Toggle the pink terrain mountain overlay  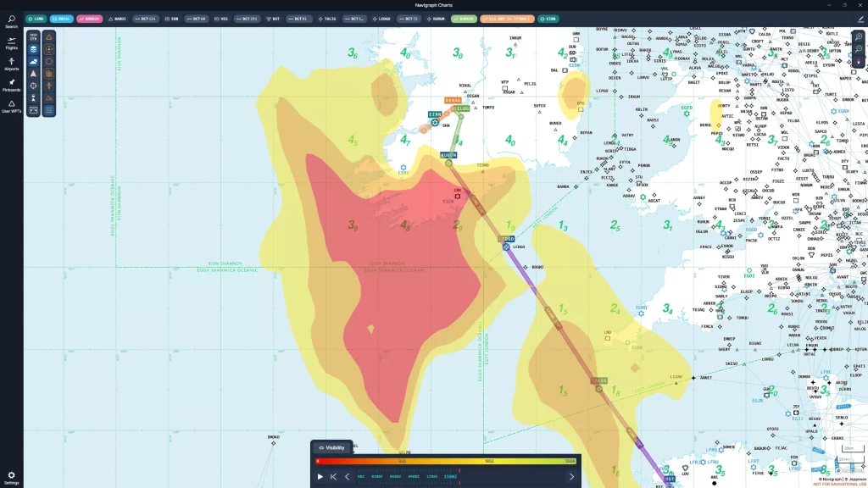coord(32,73)
